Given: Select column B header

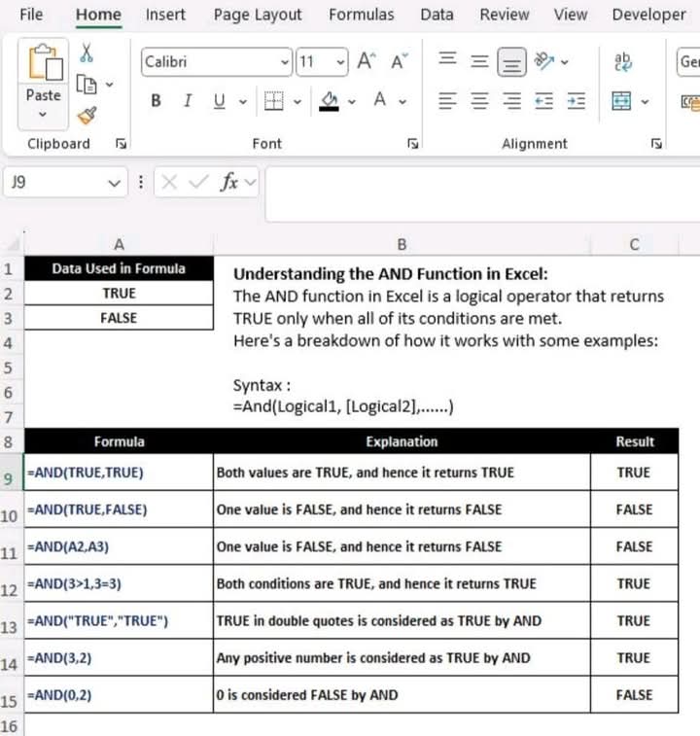Looking at the screenshot, I should (402, 244).
